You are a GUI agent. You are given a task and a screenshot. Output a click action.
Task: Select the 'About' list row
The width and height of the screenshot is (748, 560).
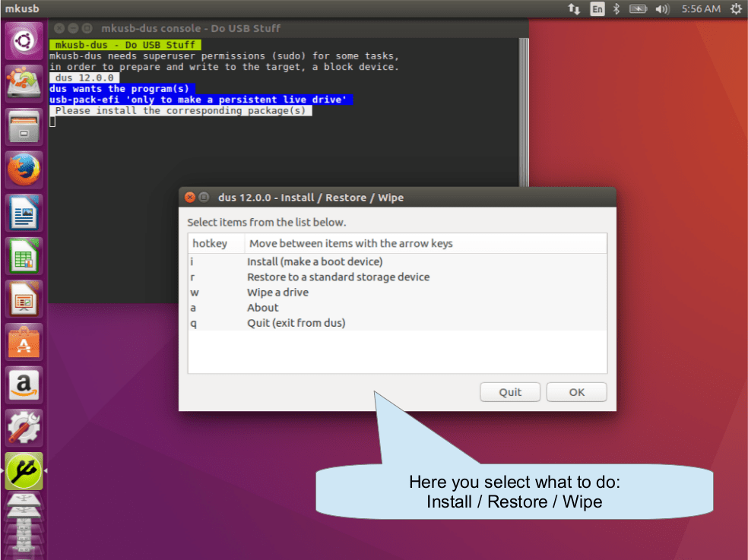[x=398, y=307]
